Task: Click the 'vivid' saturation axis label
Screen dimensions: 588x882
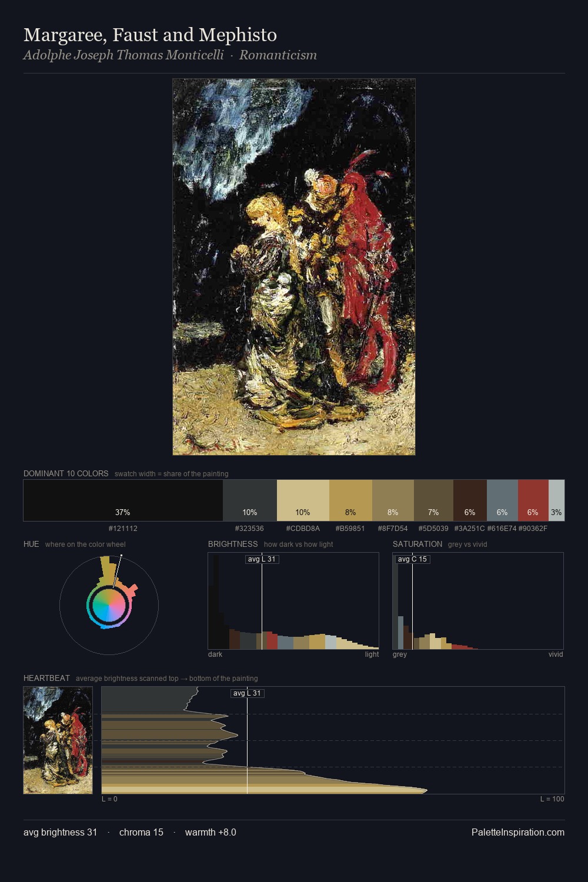Action: coord(556,654)
